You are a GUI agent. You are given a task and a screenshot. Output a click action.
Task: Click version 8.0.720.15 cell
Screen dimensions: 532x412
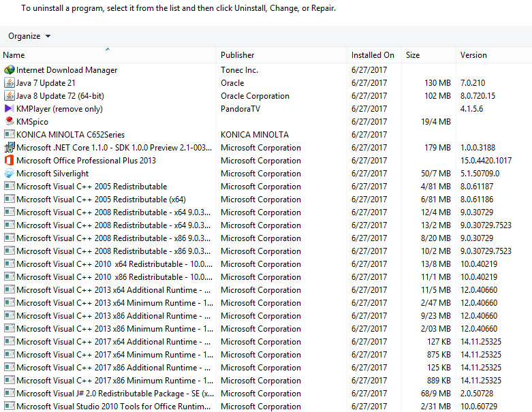478,96
